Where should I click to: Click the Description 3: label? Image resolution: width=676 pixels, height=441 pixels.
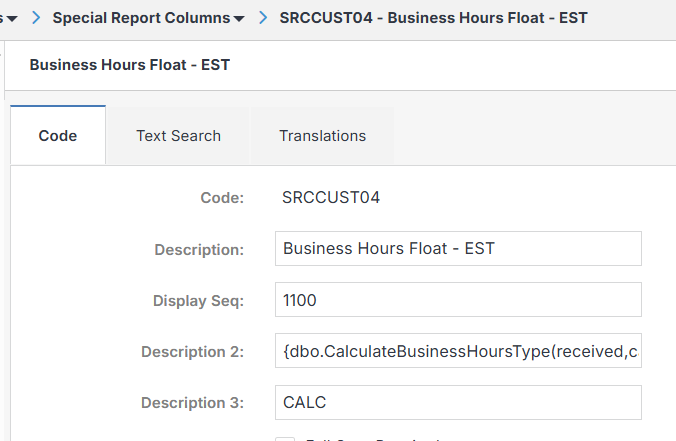click(192, 403)
